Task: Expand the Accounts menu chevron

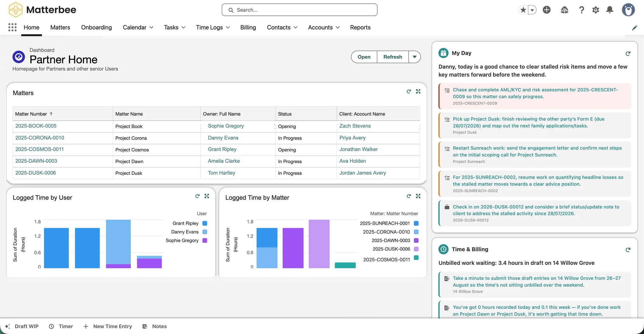Action: (x=338, y=27)
